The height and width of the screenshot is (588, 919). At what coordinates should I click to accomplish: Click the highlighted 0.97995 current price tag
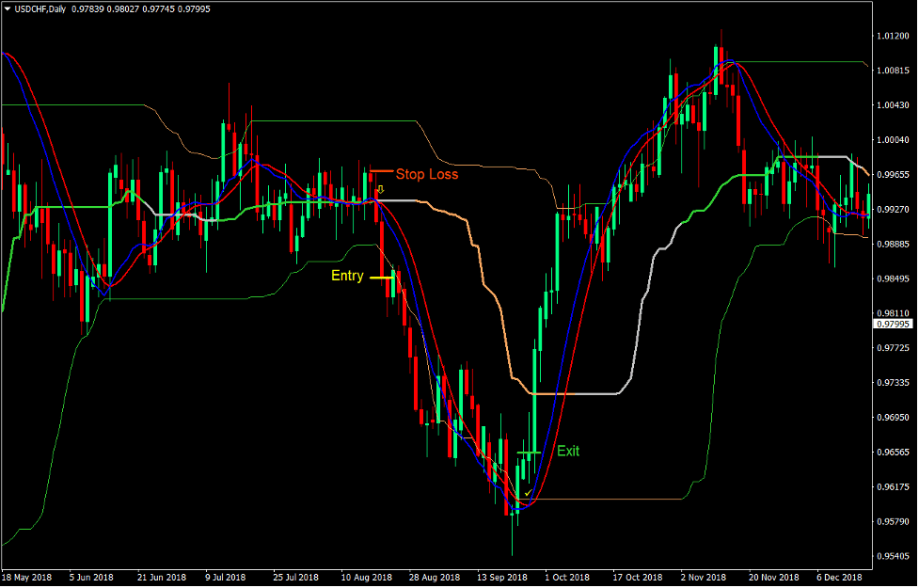click(x=892, y=321)
